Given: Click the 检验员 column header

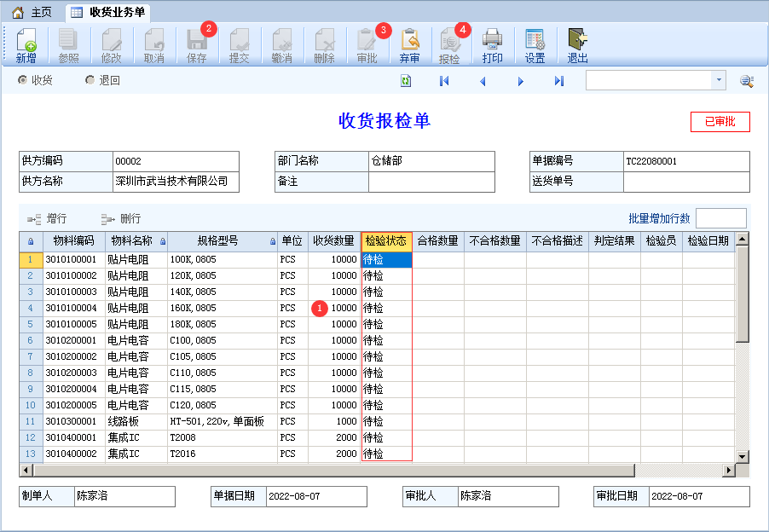Looking at the screenshot, I should pos(661,241).
